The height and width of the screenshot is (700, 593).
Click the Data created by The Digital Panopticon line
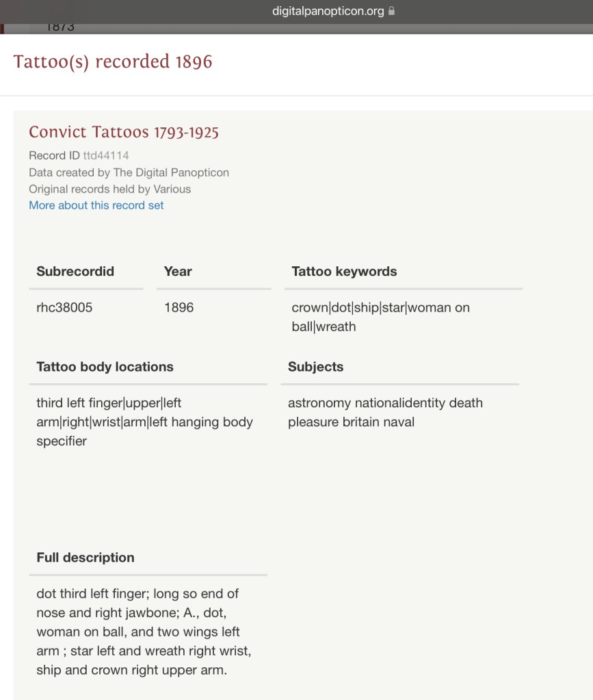(x=129, y=172)
